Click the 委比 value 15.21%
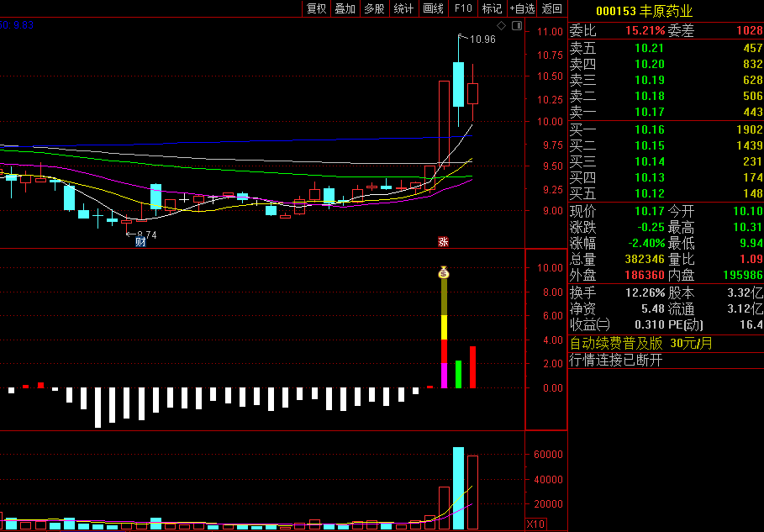This screenshot has height=532, width=764. click(x=645, y=31)
